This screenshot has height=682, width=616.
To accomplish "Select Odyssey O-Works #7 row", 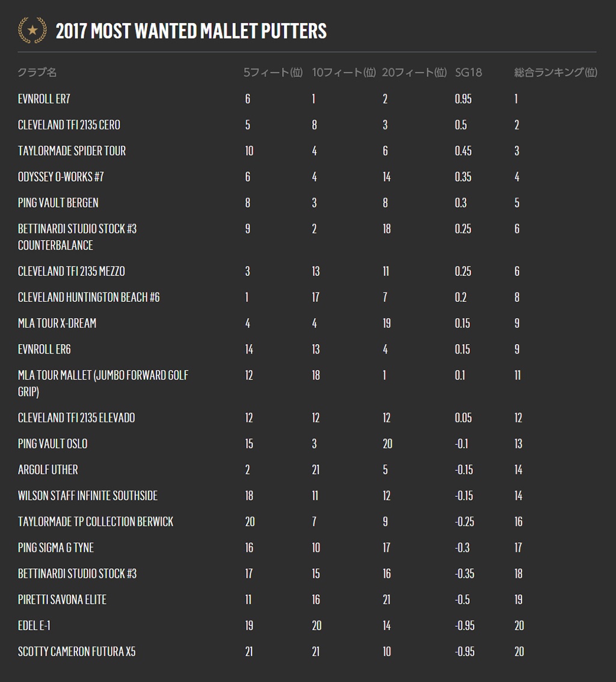I will point(307,177).
